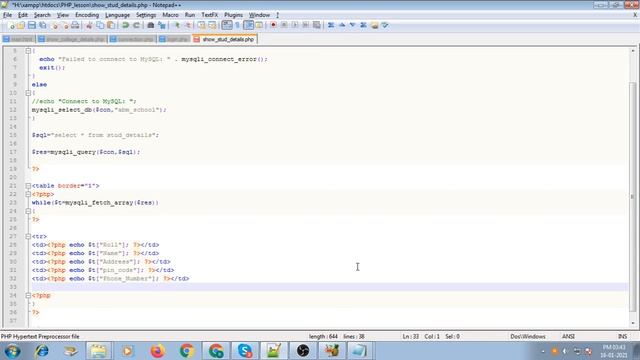Open OBS Studio from the taskbar
The width and height of the screenshot is (640, 360).
[302, 351]
